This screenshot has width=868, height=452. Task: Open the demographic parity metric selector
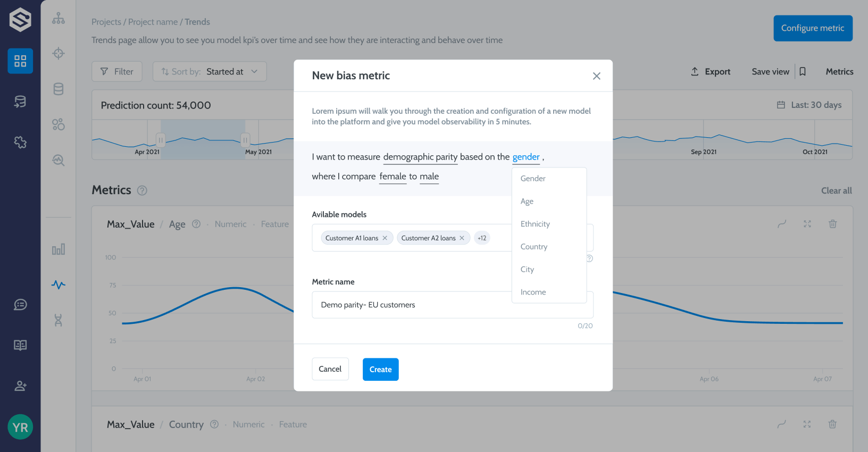[420, 157]
